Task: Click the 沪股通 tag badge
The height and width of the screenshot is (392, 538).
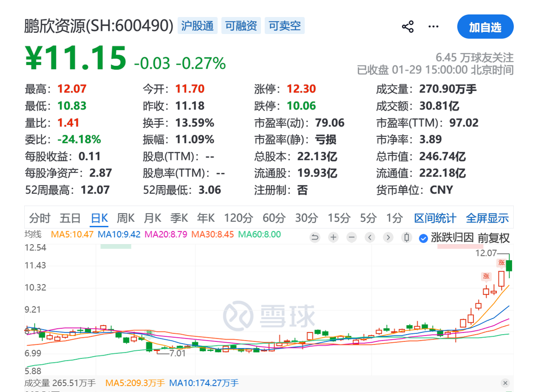Action: coord(197,26)
